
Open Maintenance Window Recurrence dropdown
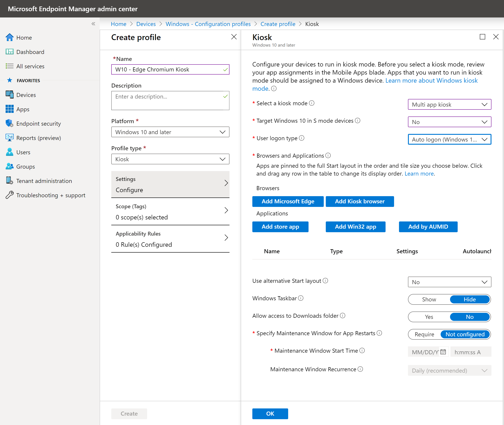tap(449, 370)
